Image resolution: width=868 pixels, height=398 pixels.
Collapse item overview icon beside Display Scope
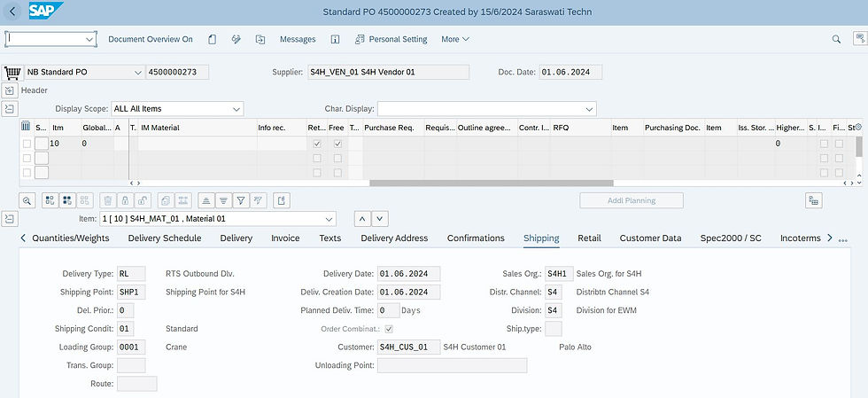point(10,109)
